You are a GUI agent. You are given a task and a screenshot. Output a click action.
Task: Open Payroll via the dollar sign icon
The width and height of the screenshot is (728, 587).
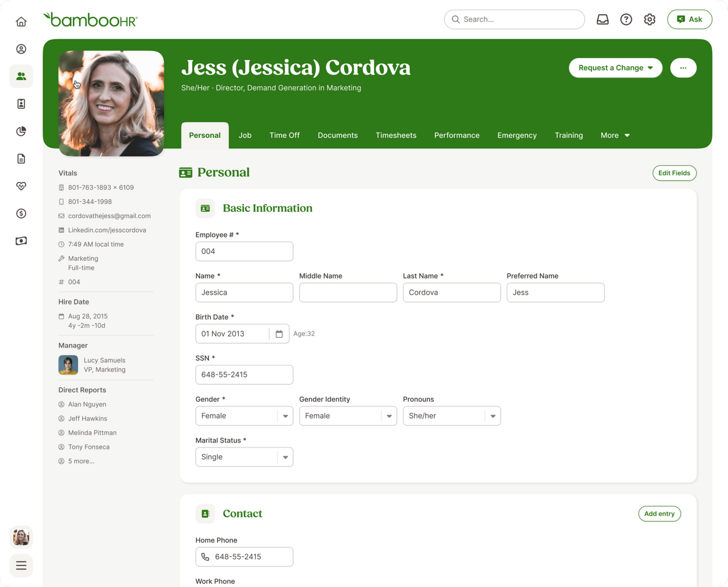[x=21, y=213]
